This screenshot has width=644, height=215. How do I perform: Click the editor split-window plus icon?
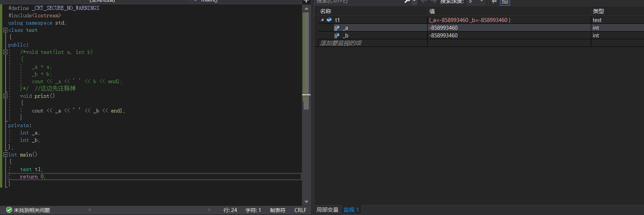[306, 1]
